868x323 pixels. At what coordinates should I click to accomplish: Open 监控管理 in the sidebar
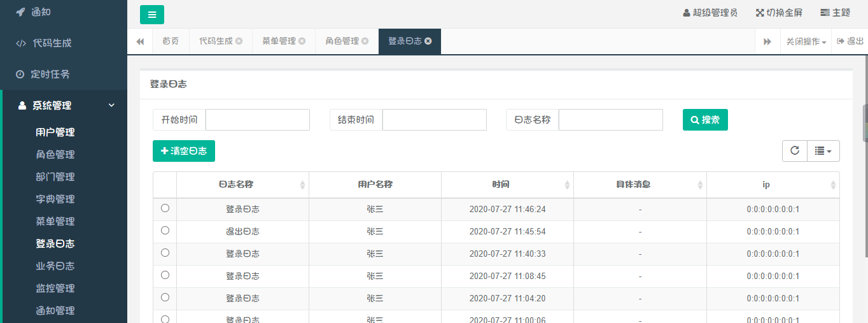pos(55,289)
